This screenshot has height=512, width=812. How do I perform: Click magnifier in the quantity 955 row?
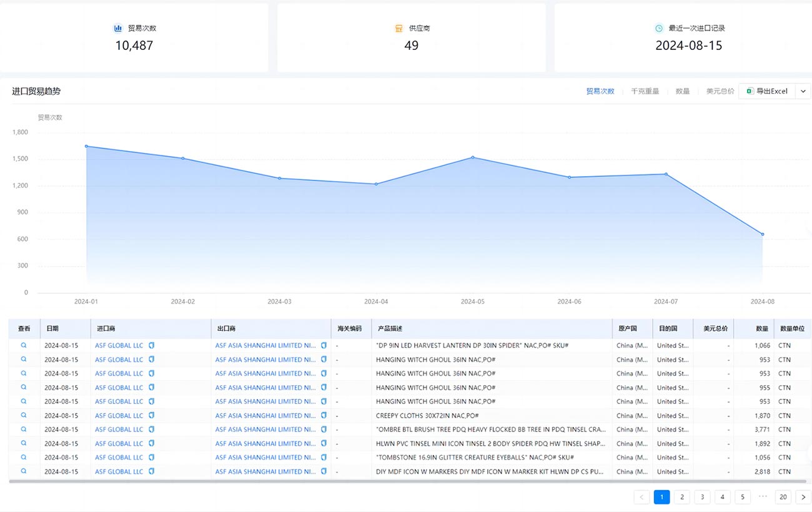pos(24,387)
